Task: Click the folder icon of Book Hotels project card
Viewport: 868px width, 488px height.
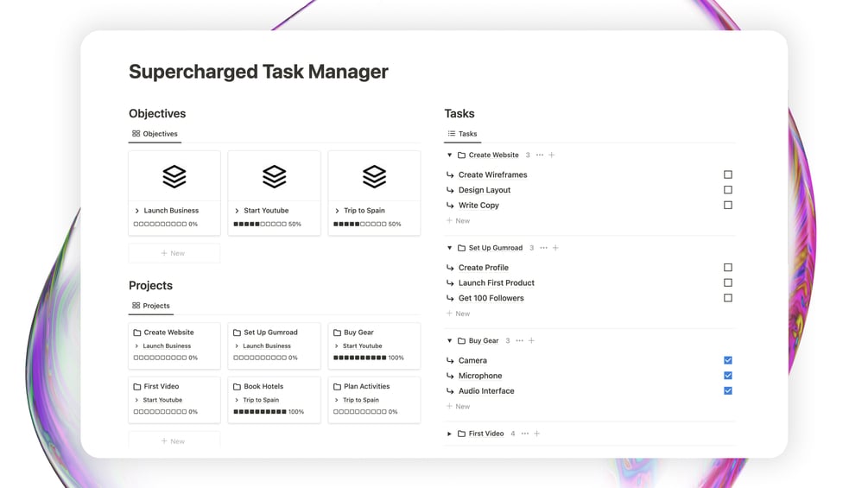Action: point(237,387)
